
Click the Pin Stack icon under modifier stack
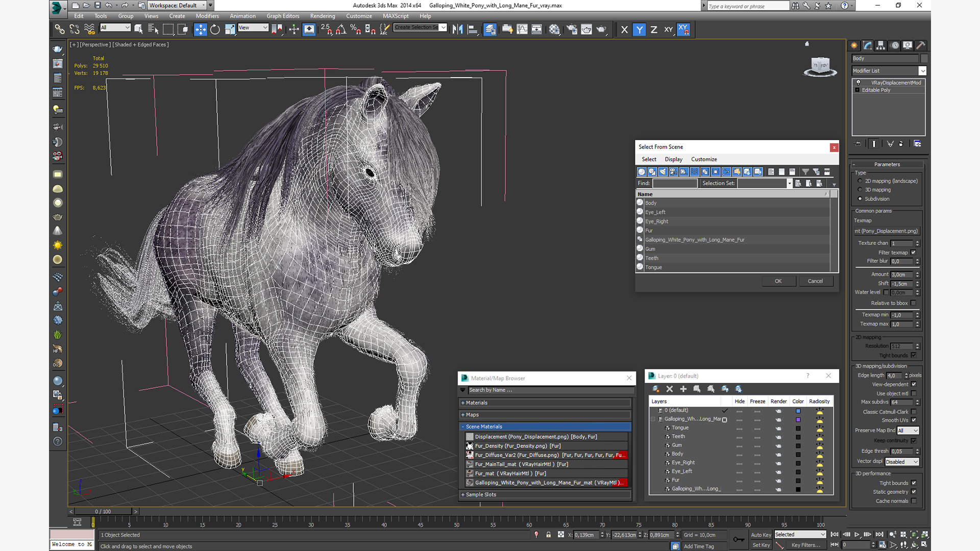coord(857,144)
